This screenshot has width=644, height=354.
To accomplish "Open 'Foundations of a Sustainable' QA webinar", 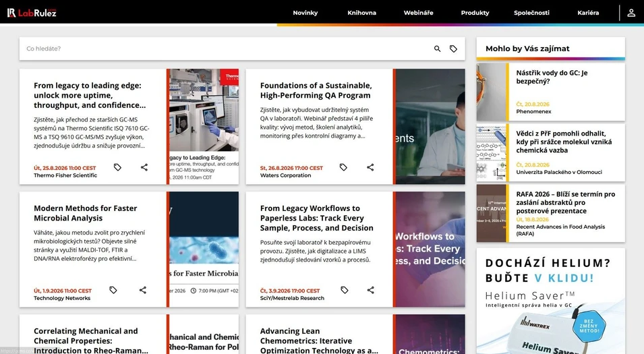I will pos(316,90).
